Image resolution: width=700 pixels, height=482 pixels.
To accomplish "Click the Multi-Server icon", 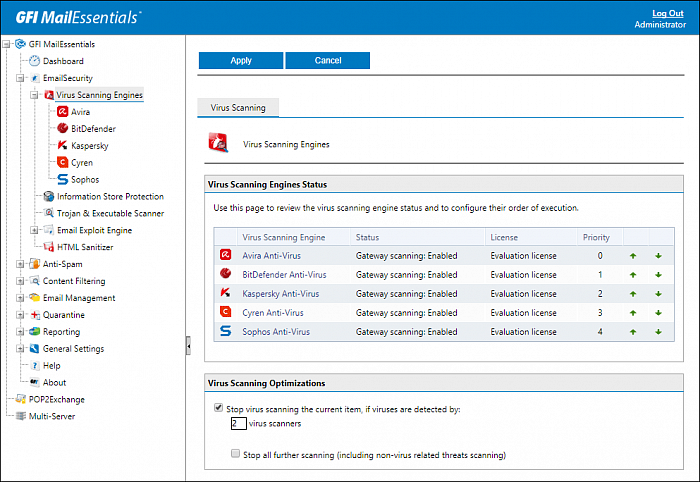I will click(x=21, y=416).
